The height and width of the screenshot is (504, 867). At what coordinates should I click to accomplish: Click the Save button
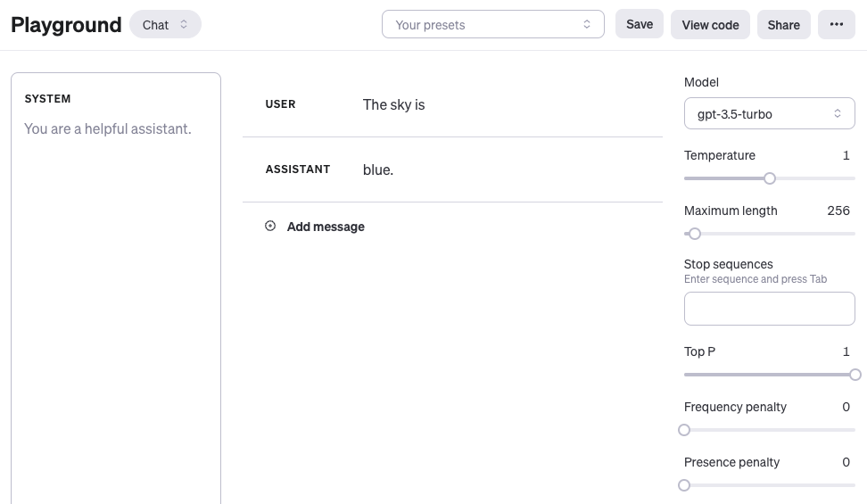(640, 25)
